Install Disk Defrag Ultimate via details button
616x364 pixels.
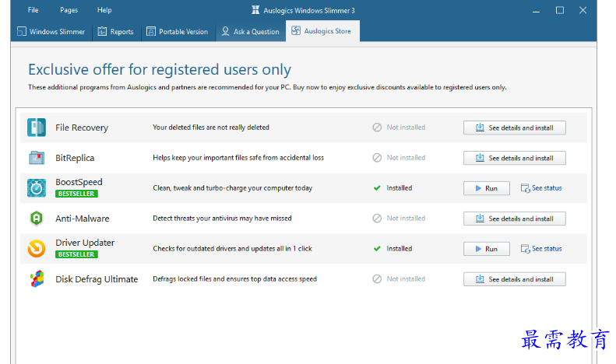pyautogui.click(x=514, y=279)
